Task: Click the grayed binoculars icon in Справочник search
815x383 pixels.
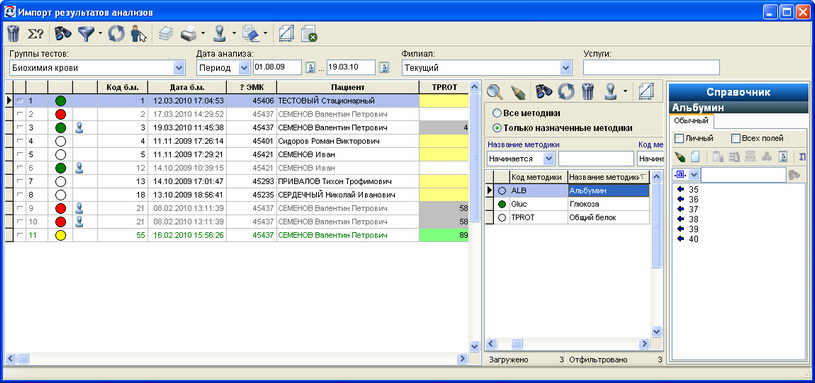Action: point(793,175)
